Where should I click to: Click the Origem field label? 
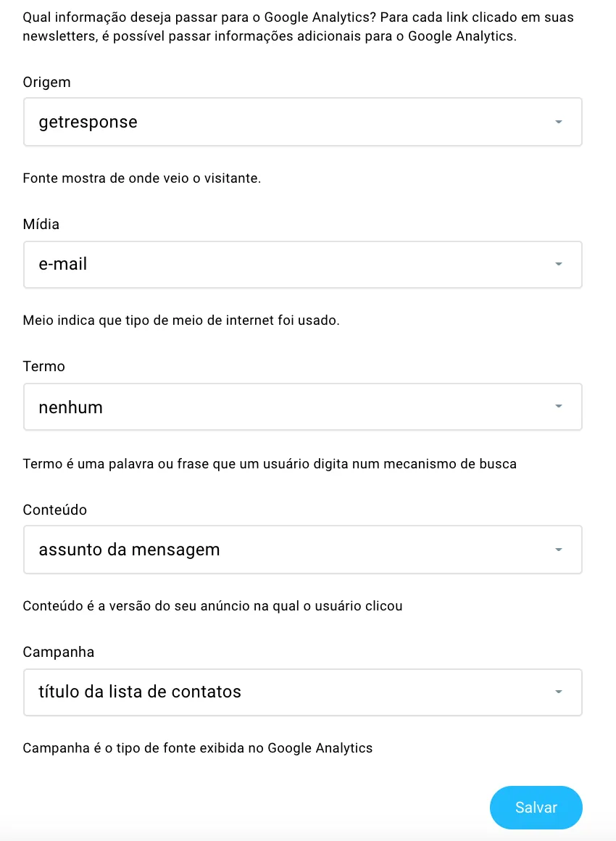tap(46, 82)
